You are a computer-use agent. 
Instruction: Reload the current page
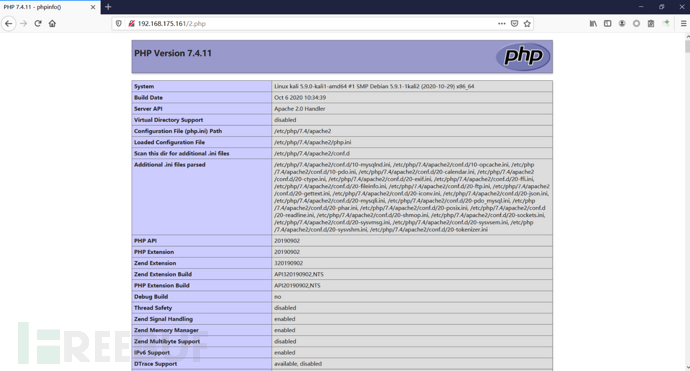tap(38, 23)
